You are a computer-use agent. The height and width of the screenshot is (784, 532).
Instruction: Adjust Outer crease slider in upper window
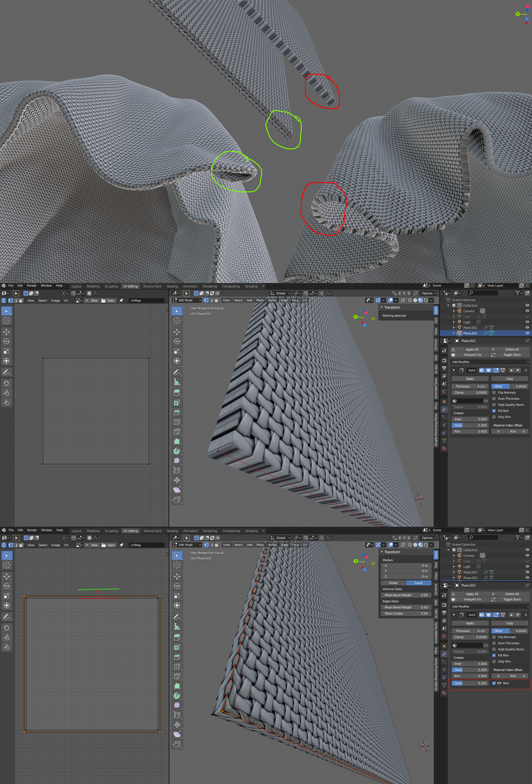pyautogui.click(x=470, y=425)
